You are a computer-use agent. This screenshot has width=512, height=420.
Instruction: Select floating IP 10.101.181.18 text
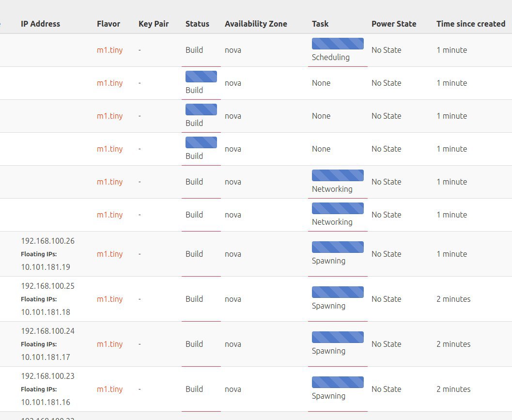point(46,312)
